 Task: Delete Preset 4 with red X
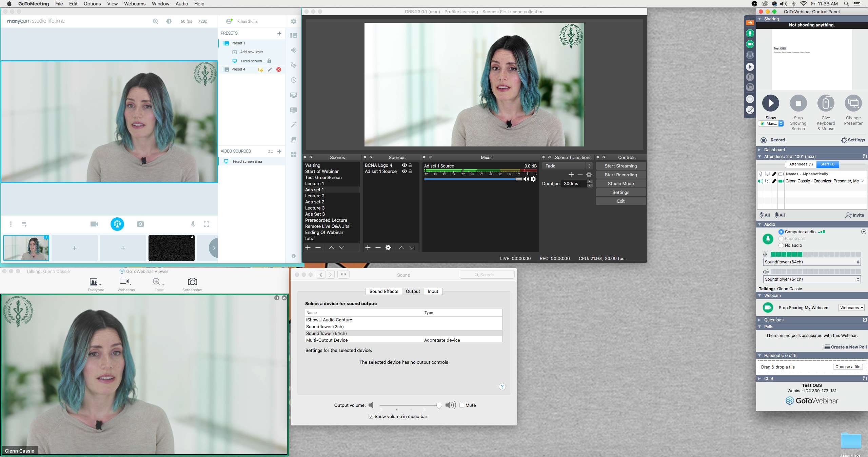tap(279, 69)
